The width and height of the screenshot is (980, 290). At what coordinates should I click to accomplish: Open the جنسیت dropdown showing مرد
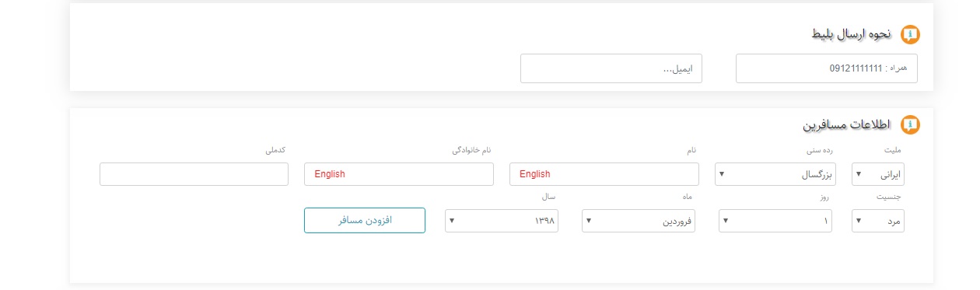pos(878,221)
